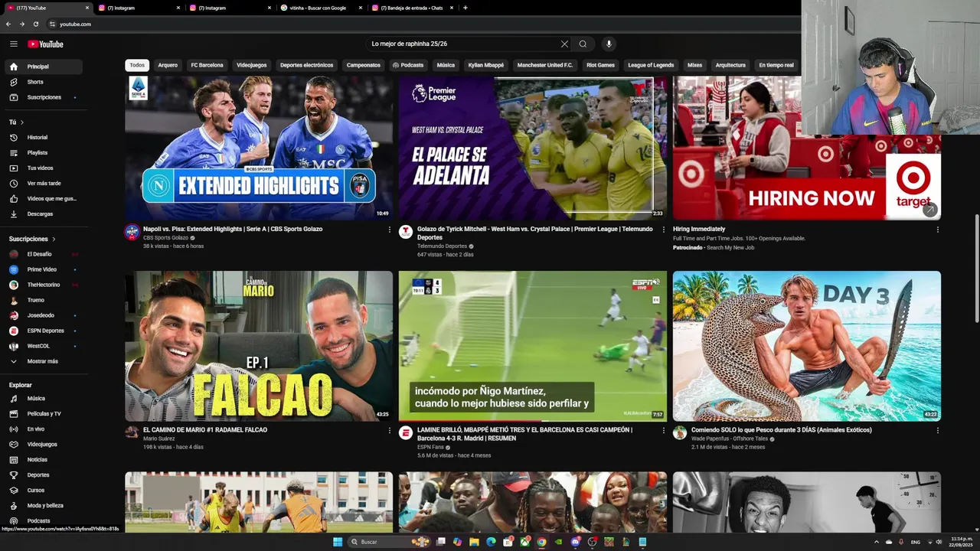
Task: Expand Mostrar más subscriptions
Action: click(42, 361)
